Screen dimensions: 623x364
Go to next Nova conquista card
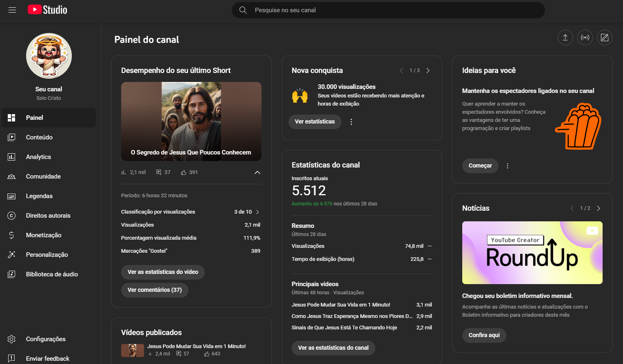click(428, 71)
